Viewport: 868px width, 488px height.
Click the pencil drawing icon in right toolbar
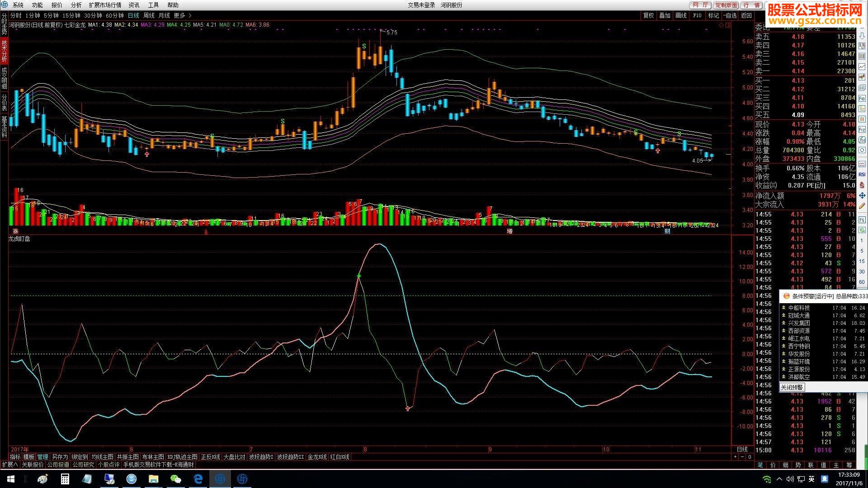coord(862,206)
